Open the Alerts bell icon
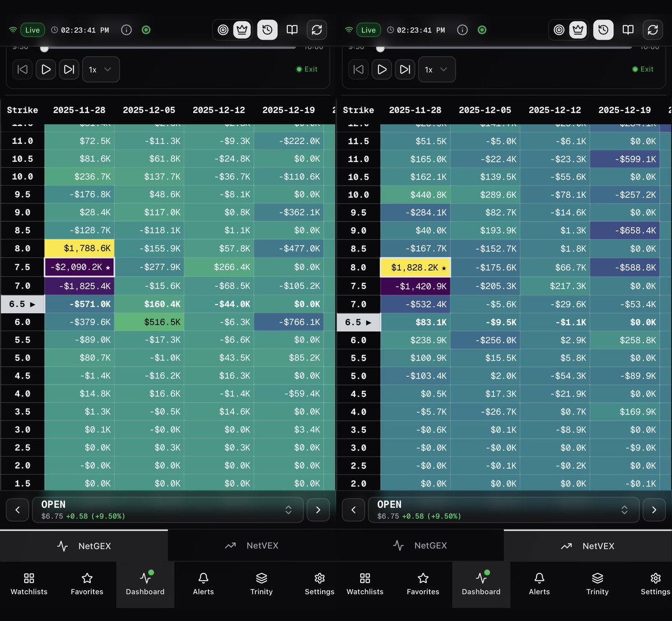Image resolution: width=672 pixels, height=621 pixels. 203,584
